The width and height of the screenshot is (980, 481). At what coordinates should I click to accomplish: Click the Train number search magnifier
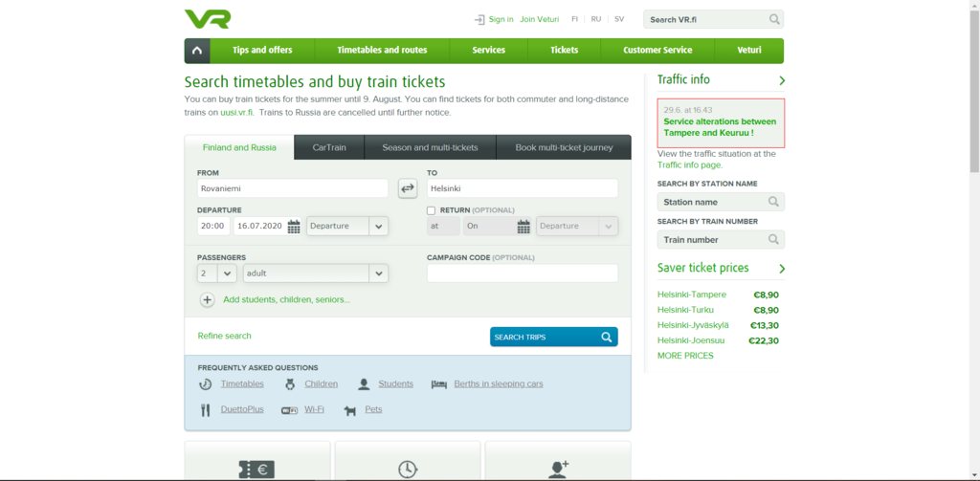click(x=773, y=239)
